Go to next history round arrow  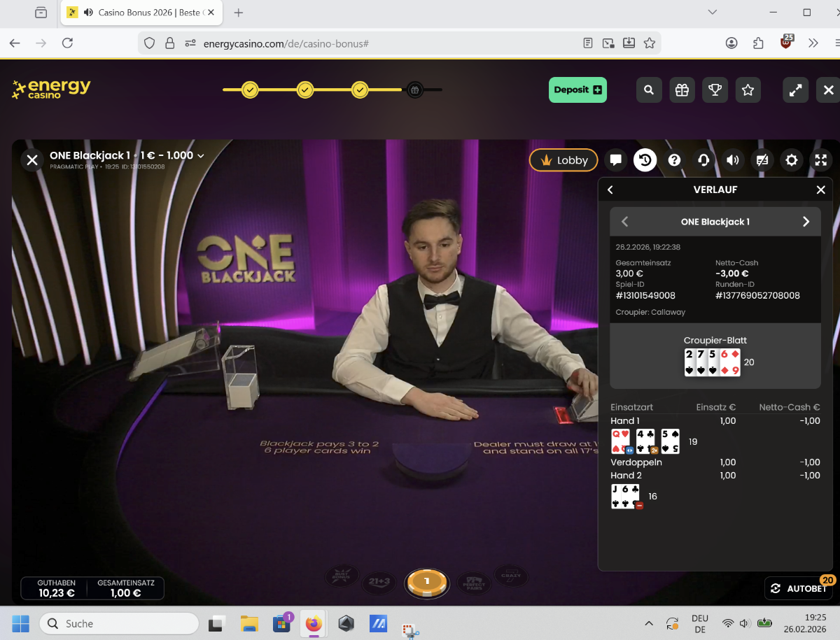coord(806,222)
